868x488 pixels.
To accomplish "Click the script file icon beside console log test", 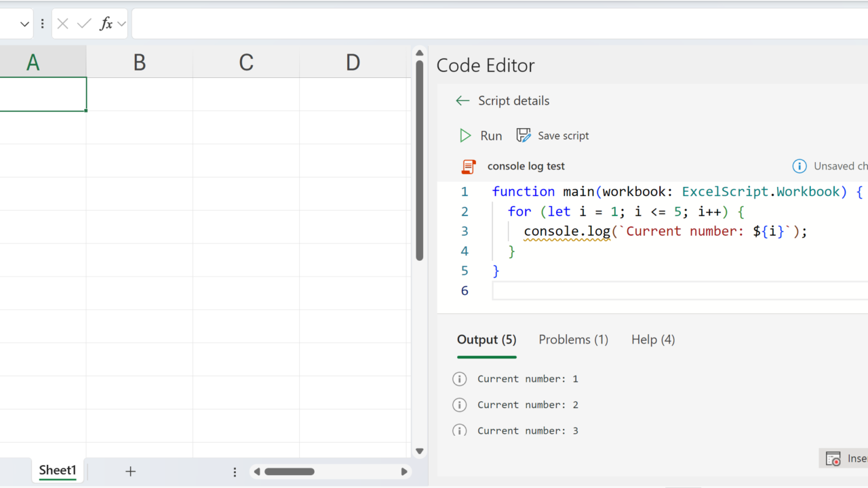I will 468,167.
